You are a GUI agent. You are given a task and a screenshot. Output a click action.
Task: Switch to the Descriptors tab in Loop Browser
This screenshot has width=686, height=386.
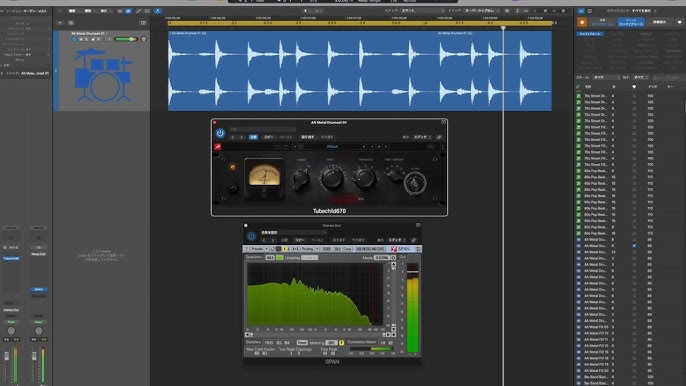pos(659,22)
